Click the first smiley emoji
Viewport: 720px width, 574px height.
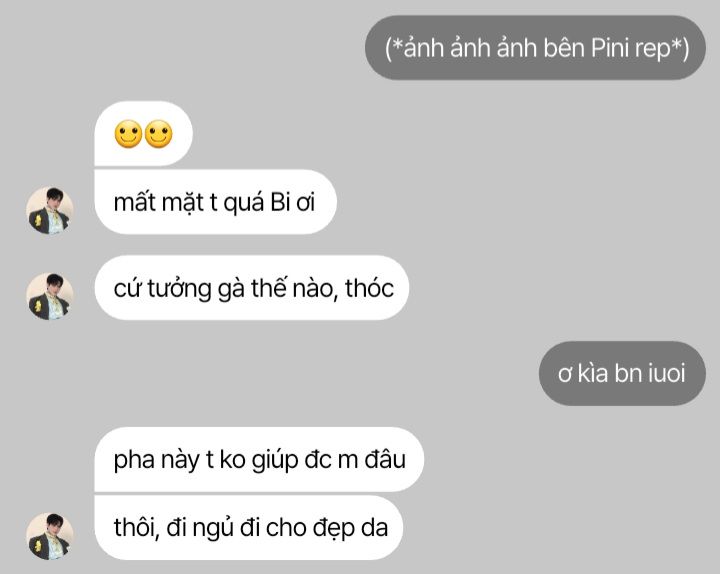(128, 134)
